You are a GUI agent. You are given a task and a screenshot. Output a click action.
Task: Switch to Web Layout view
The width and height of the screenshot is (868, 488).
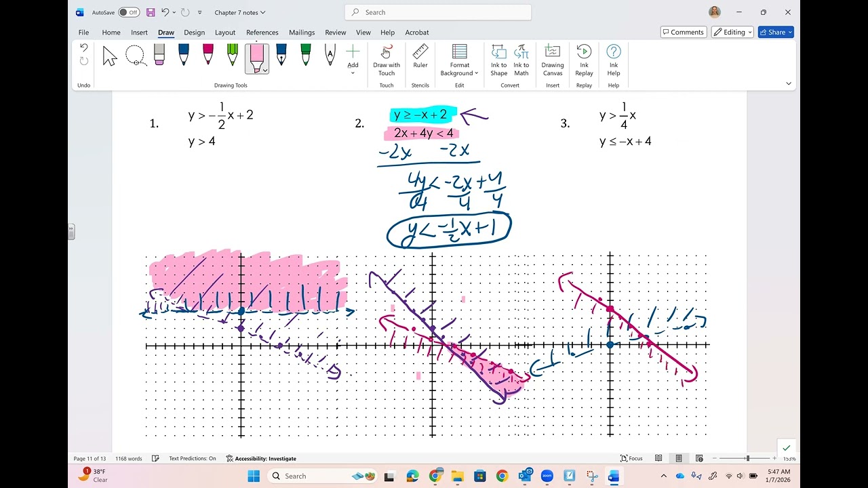pos(699,459)
